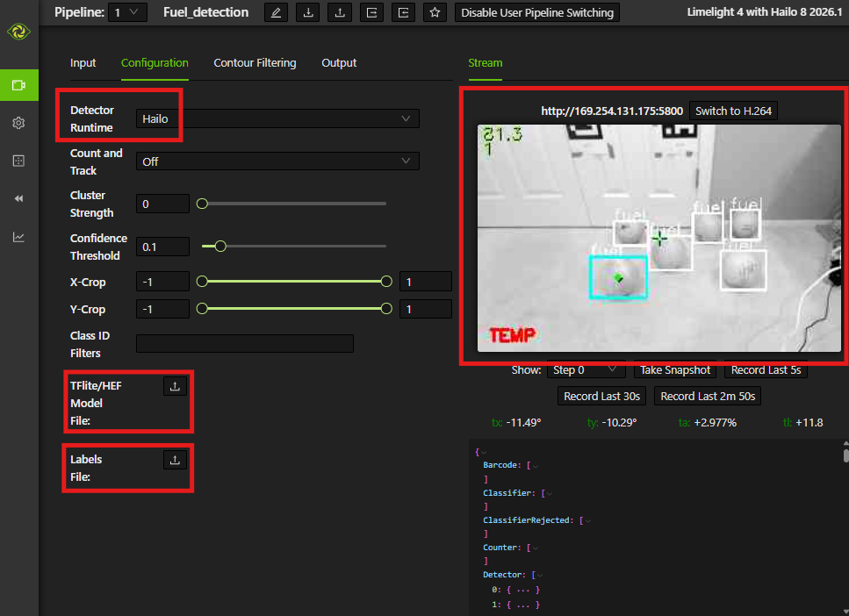Click Record Last 30s button
The height and width of the screenshot is (616, 849).
601,397
